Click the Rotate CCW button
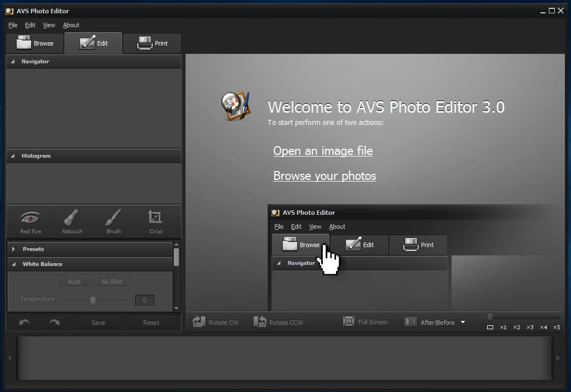 (278, 322)
